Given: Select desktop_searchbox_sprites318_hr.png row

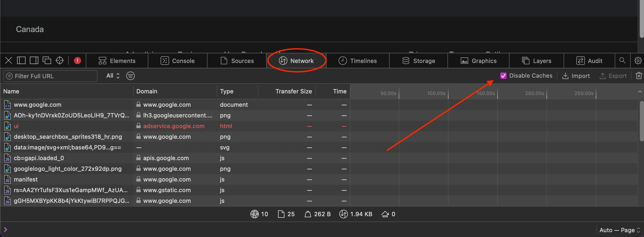Looking at the screenshot, I should click(x=319, y=137).
